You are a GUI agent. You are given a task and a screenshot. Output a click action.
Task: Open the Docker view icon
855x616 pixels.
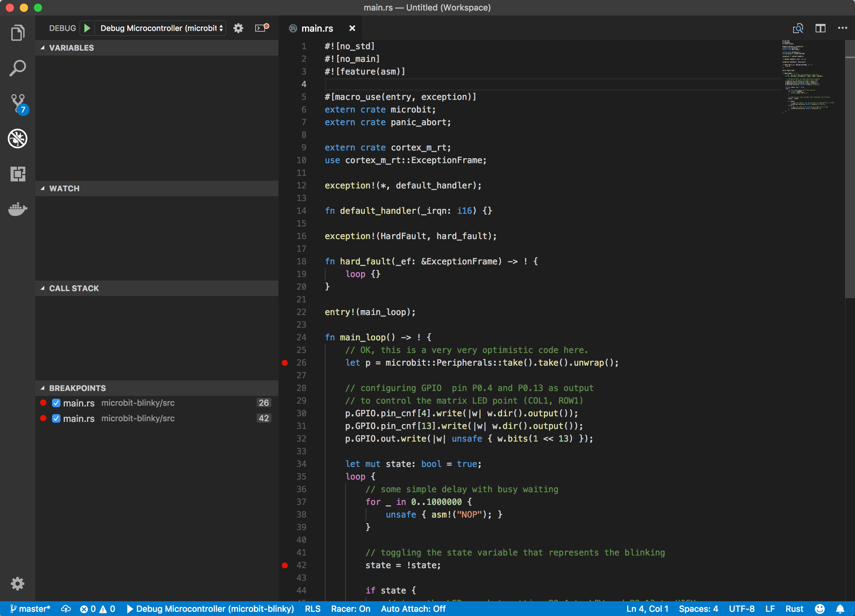pos(17,209)
